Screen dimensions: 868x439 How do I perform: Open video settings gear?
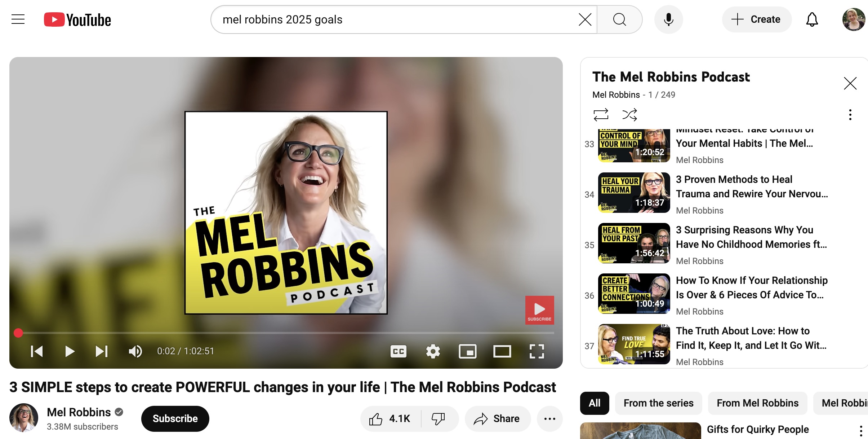pyautogui.click(x=433, y=351)
